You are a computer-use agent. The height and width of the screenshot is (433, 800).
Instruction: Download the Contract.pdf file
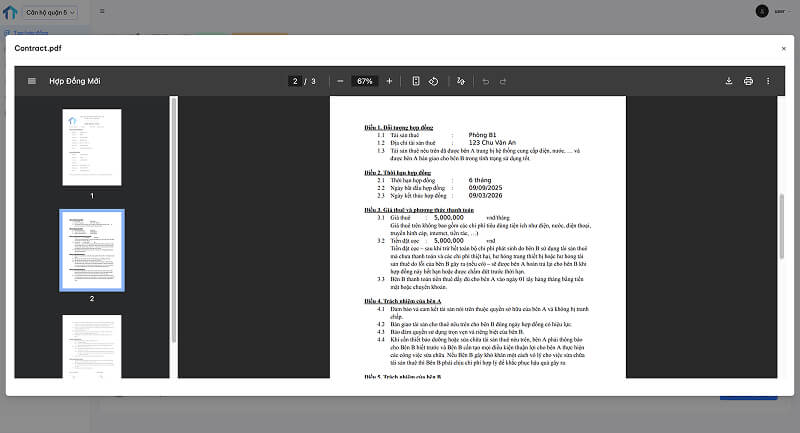729,81
